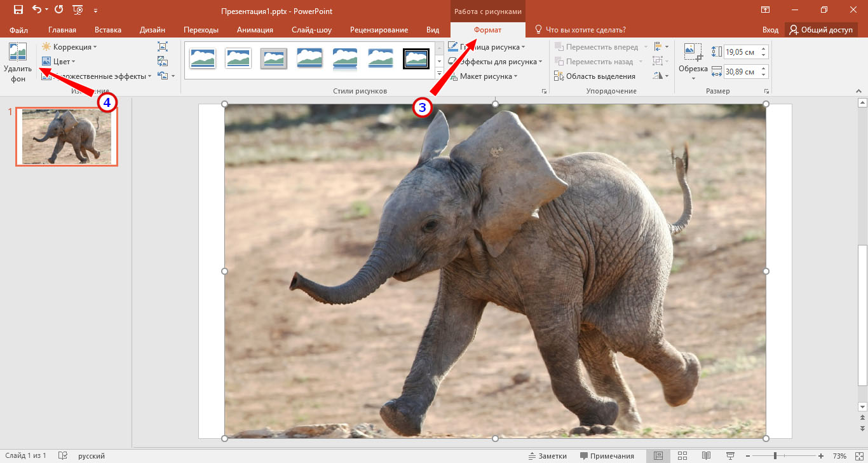Open the undo history dropdown arrow
This screenshot has height=463, width=868.
[46, 10]
